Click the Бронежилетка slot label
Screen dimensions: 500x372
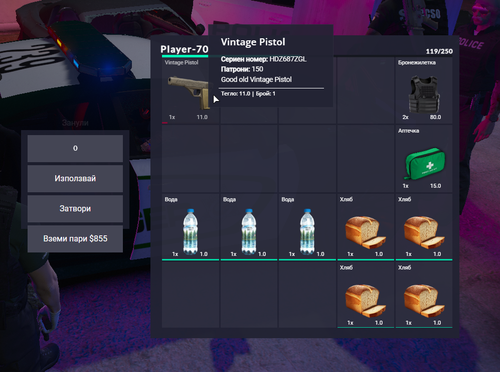point(417,63)
